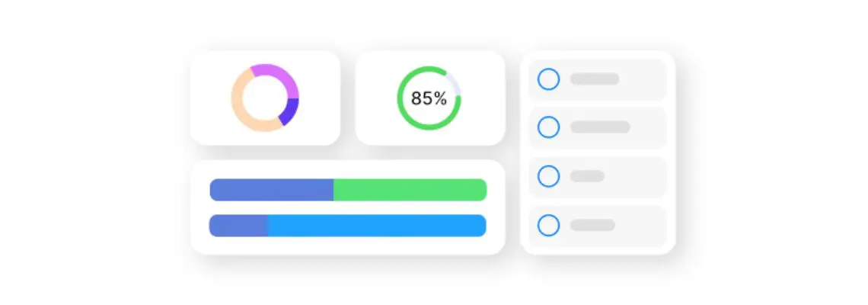The image size is (868, 305).
Task: Select the second radio button in the list
Action: point(548,127)
